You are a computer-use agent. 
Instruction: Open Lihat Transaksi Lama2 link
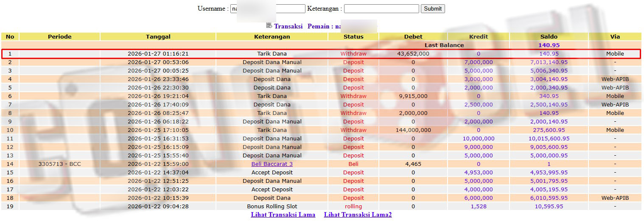[x=358, y=215]
